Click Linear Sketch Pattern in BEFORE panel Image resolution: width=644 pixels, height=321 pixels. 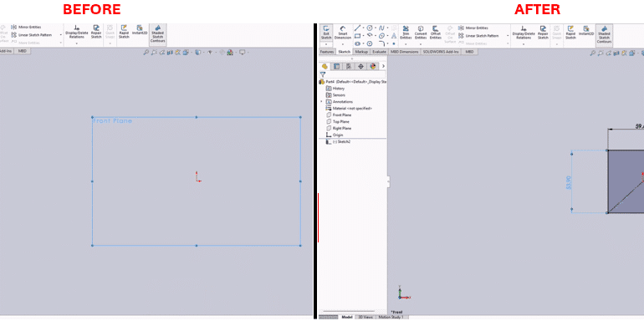click(x=31, y=35)
